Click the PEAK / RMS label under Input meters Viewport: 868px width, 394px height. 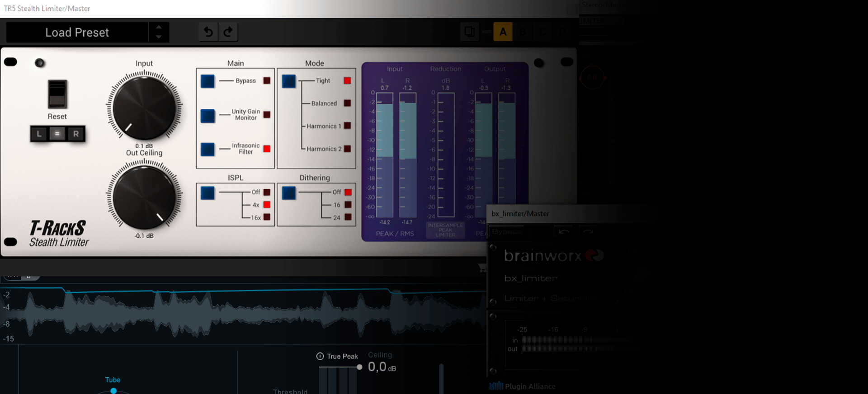[x=395, y=234]
